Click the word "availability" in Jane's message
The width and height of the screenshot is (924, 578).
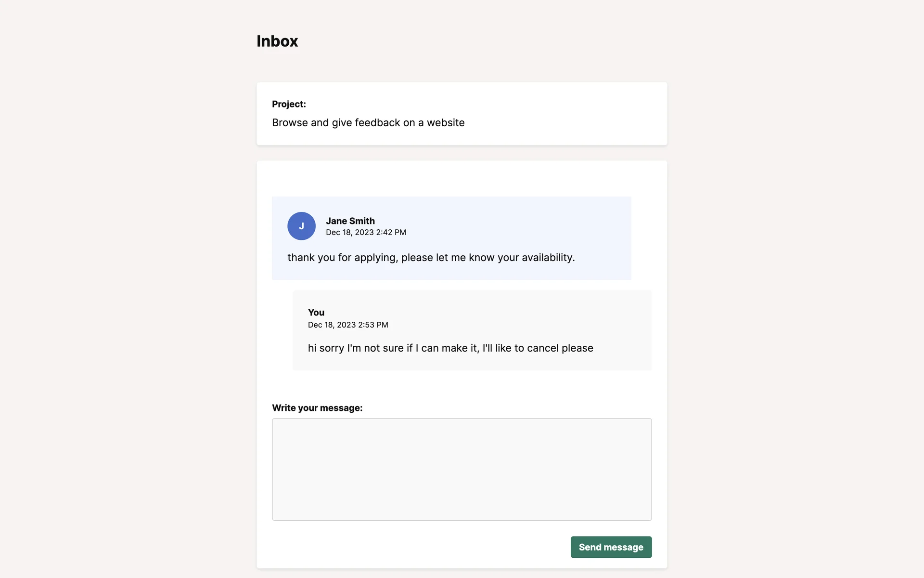point(547,258)
